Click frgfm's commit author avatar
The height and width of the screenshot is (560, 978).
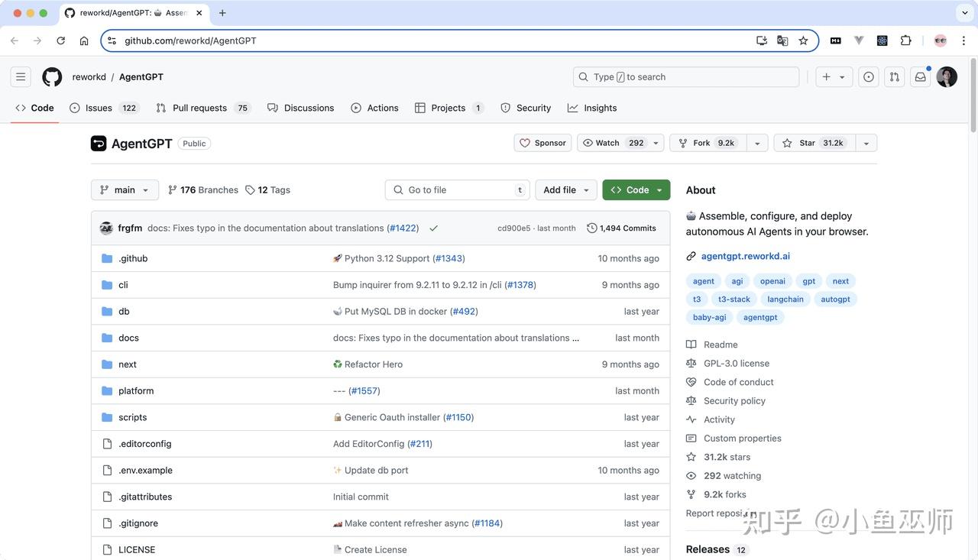click(106, 228)
